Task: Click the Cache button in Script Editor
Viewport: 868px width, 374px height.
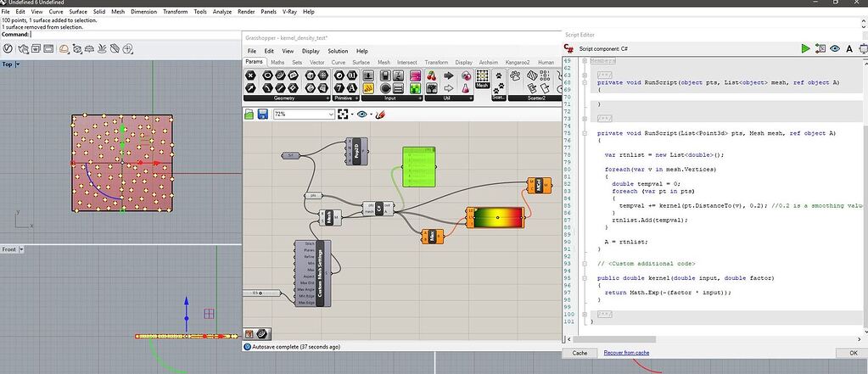Action: click(580, 353)
